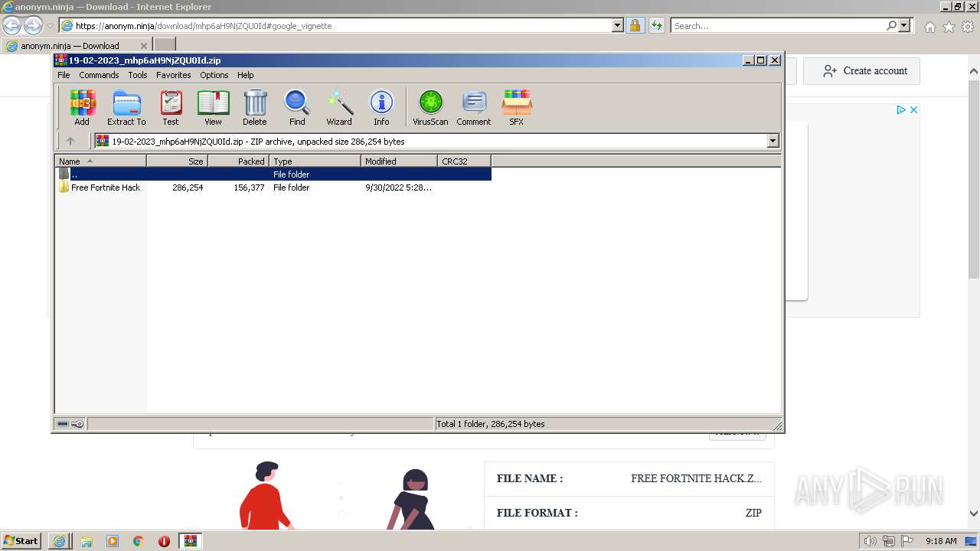
Task: Click the disk drive icon in WinRAR status bar
Action: (63, 424)
